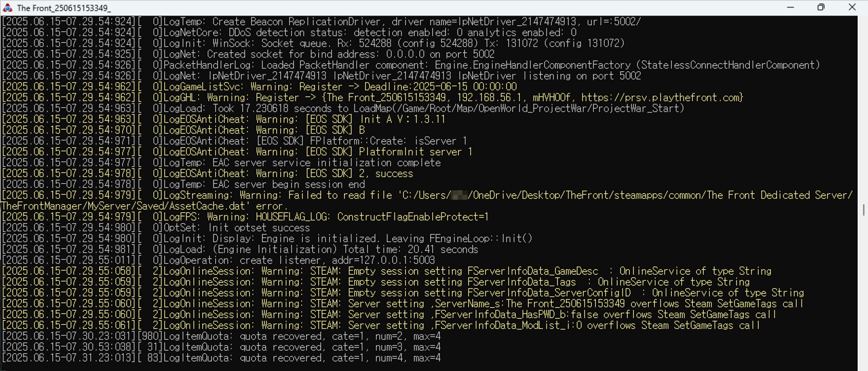Click the 'OptSet: Init optset success' line

pyautogui.click(x=156, y=228)
